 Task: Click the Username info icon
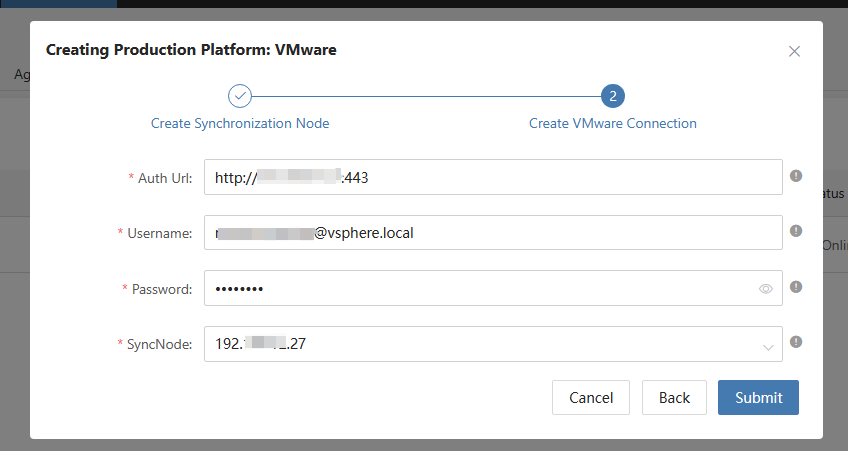tap(796, 231)
